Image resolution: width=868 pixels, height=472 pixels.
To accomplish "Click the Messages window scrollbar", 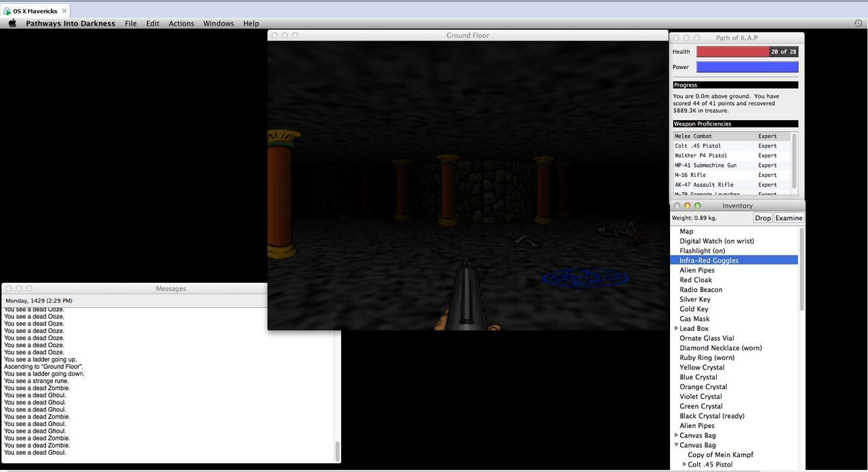I will point(337,450).
